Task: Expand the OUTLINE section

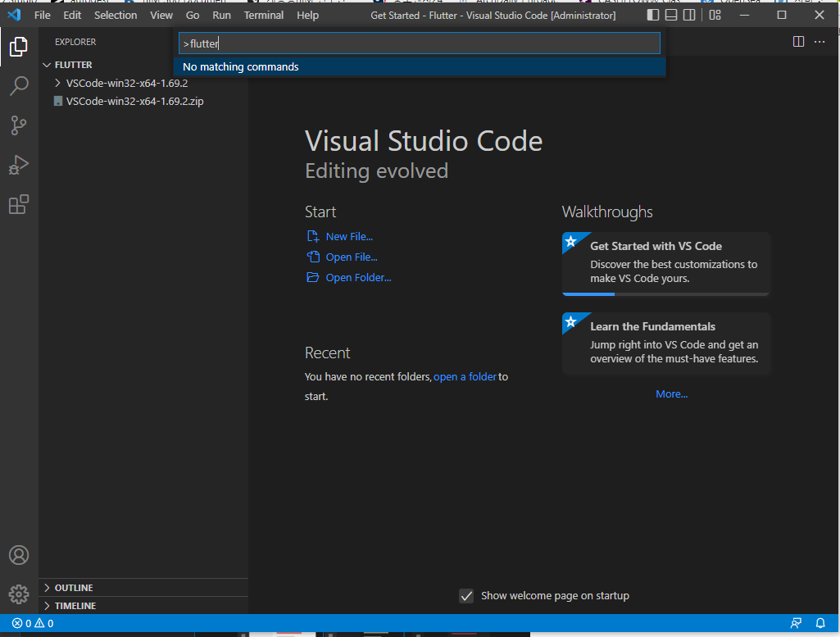Action: (x=47, y=588)
